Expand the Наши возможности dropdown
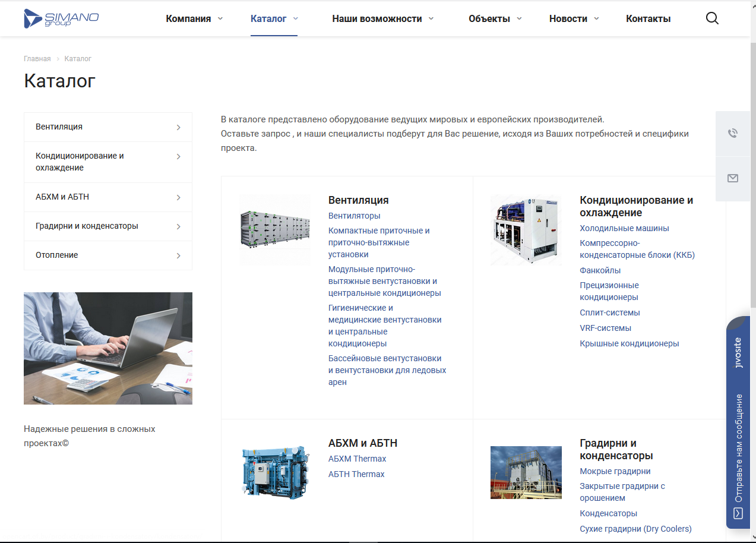The image size is (756, 543). coord(431,18)
